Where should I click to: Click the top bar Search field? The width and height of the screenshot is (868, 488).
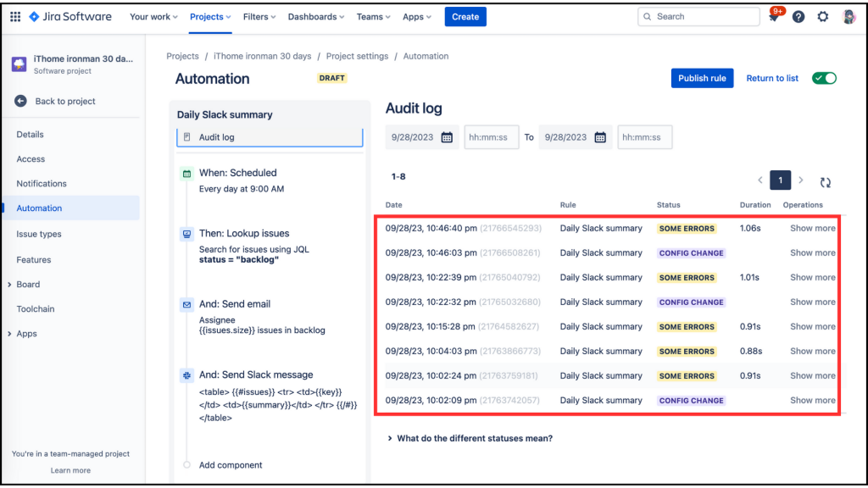(x=698, y=17)
